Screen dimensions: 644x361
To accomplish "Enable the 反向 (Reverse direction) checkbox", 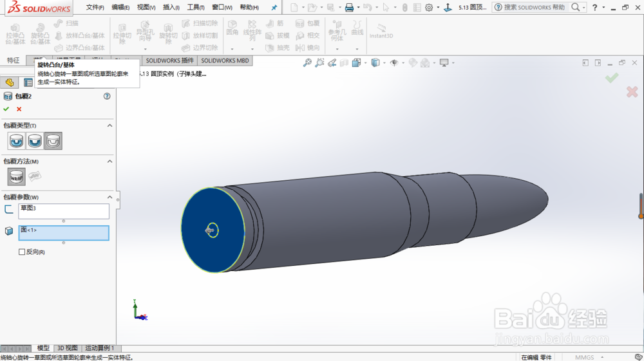I will [22, 252].
